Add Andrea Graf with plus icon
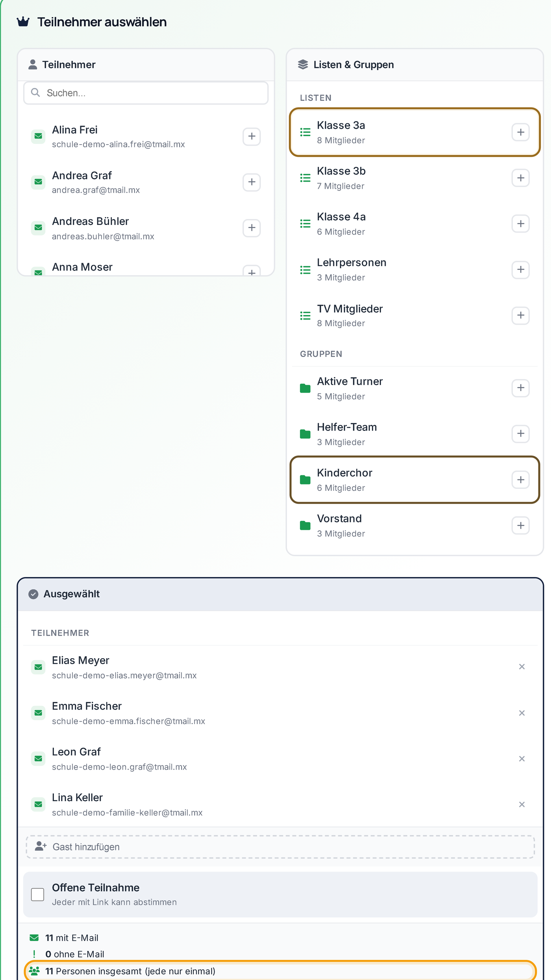 pos(251,182)
